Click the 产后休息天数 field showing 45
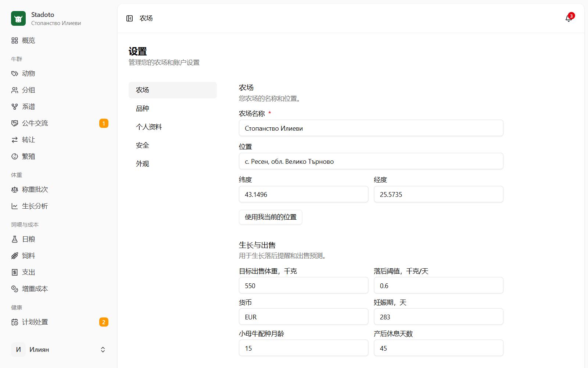Image resolution: width=588 pixels, height=368 pixels. pos(438,348)
